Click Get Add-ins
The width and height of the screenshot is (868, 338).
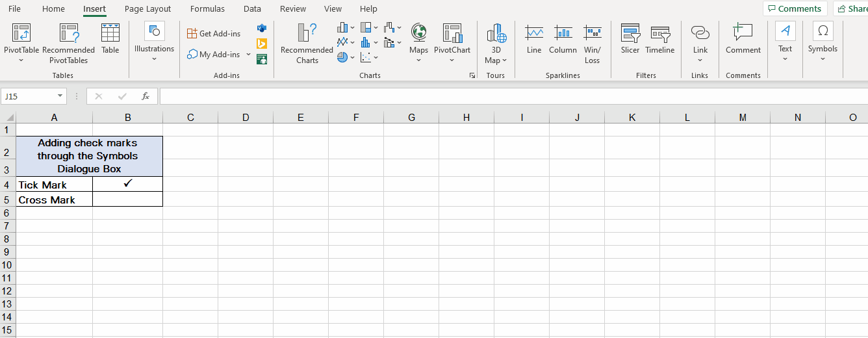pos(214,34)
